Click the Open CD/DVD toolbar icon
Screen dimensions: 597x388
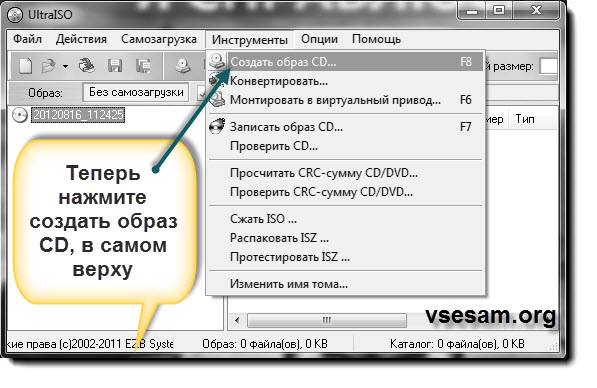[x=86, y=65]
